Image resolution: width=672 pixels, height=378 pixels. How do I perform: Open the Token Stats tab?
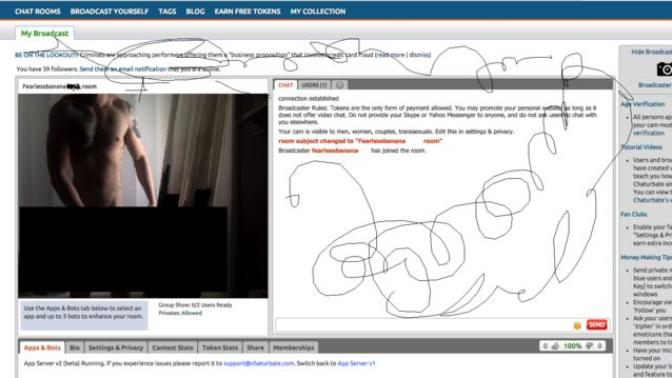tap(220, 348)
